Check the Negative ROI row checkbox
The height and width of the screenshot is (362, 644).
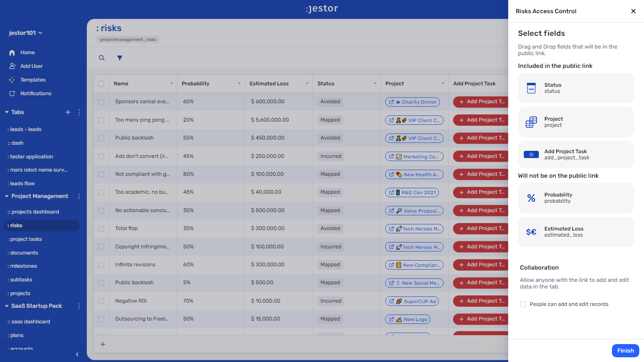(x=101, y=301)
